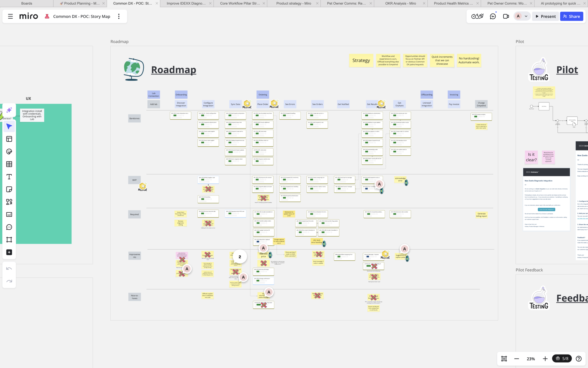The image size is (588, 368).
Task: Select the MVP row label
Action: tap(134, 180)
